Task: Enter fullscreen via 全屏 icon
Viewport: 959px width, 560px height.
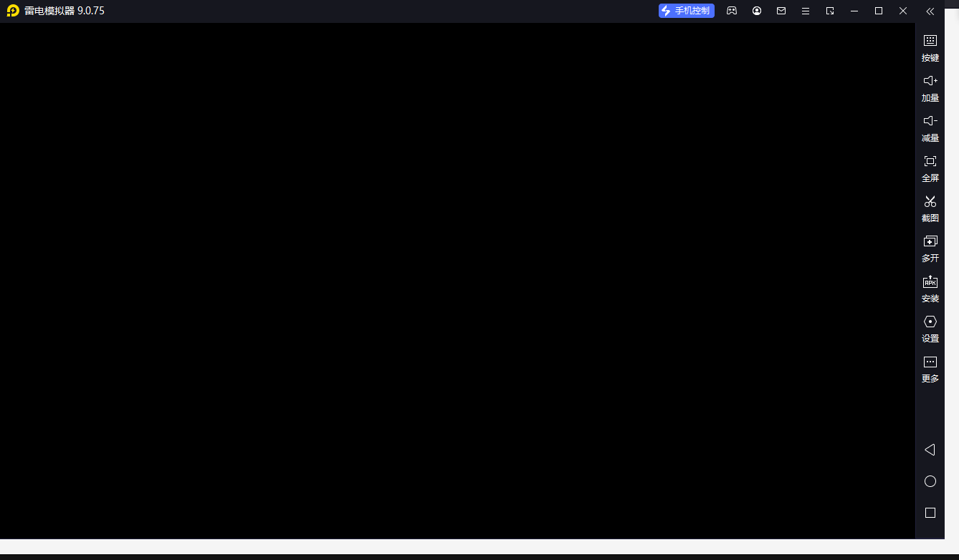Action: pos(930,168)
